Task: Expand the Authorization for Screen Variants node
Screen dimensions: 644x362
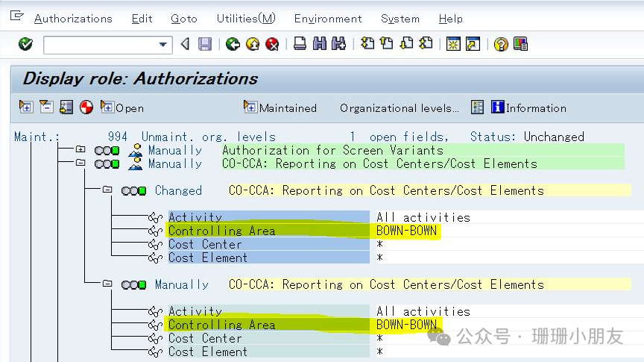Action: 80,150
